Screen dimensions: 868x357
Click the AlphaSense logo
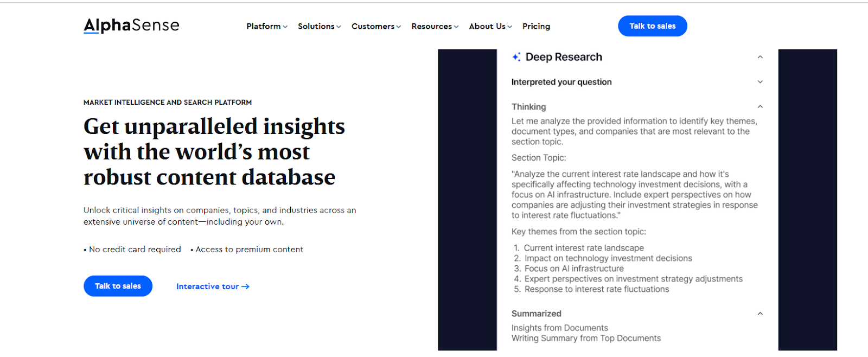pyautogui.click(x=131, y=25)
